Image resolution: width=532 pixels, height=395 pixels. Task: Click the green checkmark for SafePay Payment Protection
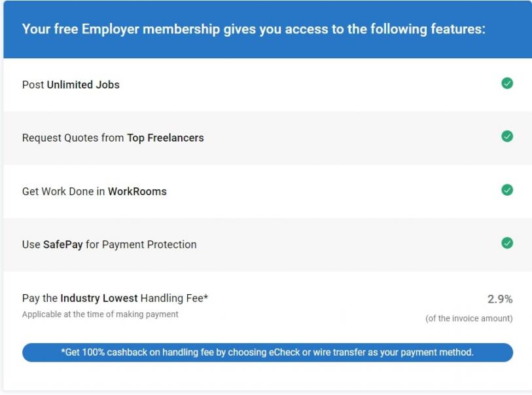tap(506, 243)
